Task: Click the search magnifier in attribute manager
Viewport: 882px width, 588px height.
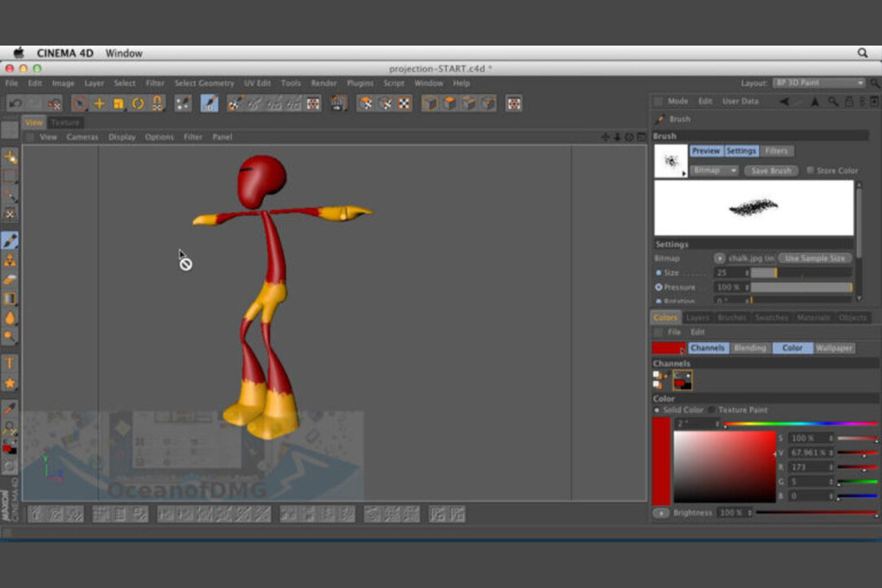Action: coord(833,101)
